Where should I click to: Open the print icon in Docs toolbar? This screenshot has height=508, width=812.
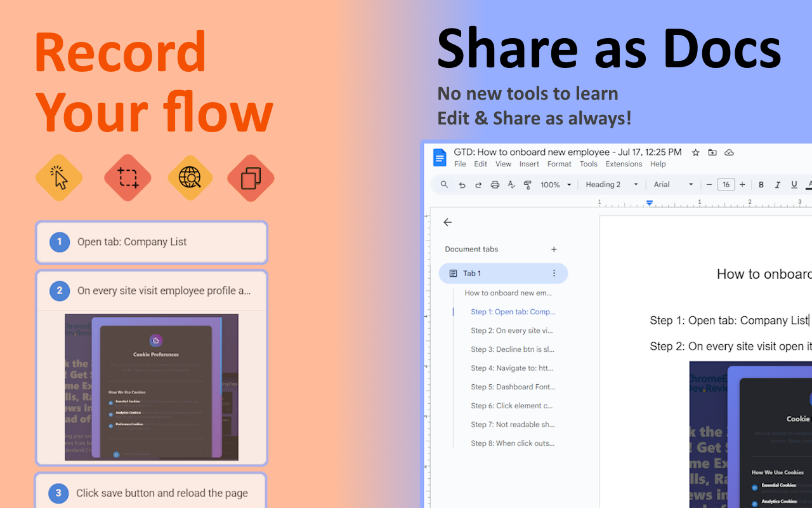495,185
